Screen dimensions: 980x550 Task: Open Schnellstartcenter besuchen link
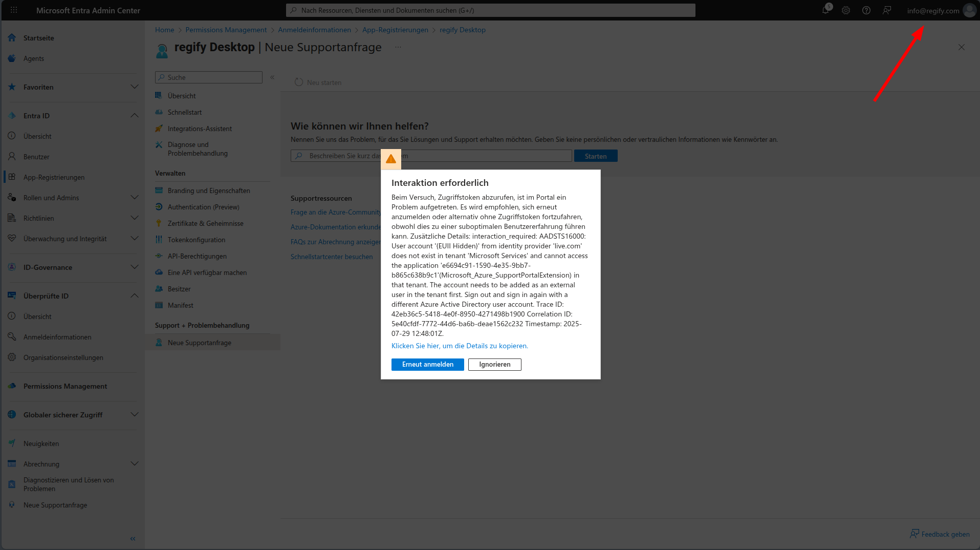[332, 257]
